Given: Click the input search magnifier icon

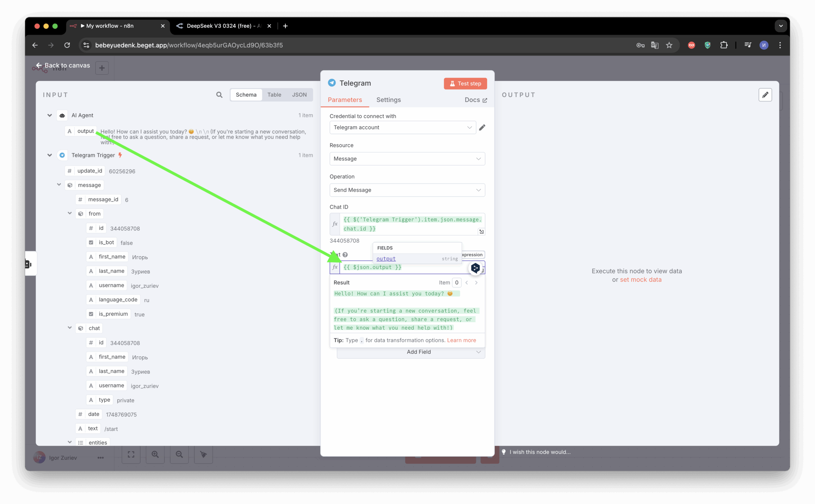Looking at the screenshot, I should (219, 95).
